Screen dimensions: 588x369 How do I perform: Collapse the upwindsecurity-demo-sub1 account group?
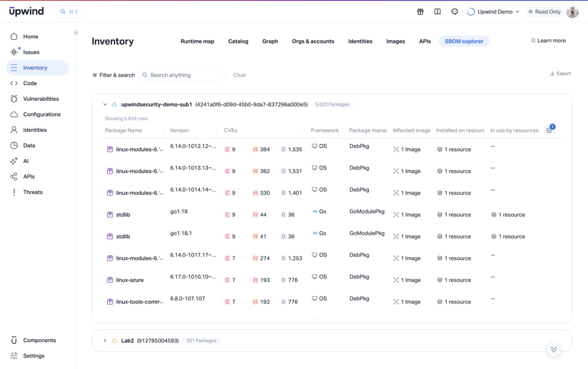(x=105, y=104)
